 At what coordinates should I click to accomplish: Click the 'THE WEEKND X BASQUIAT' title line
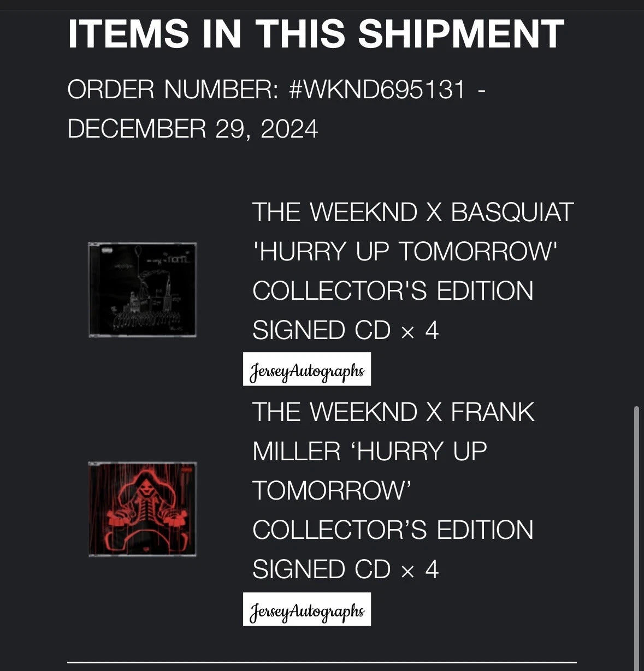click(412, 212)
